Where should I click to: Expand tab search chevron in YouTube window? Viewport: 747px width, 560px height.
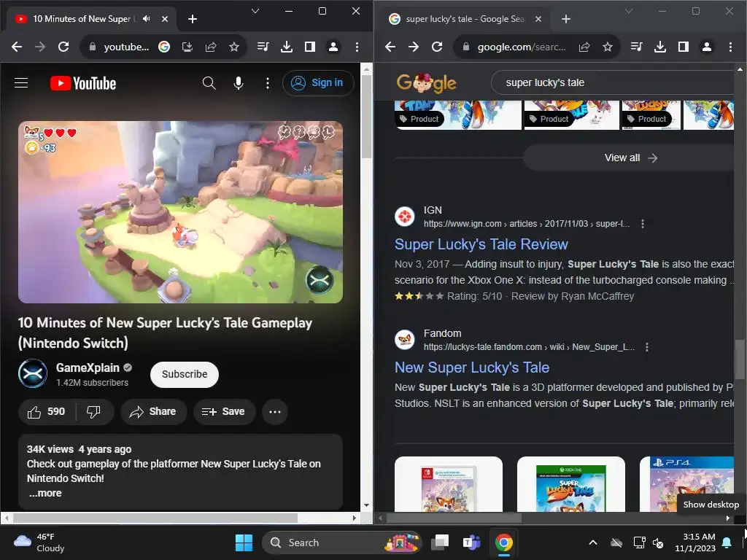point(255,11)
